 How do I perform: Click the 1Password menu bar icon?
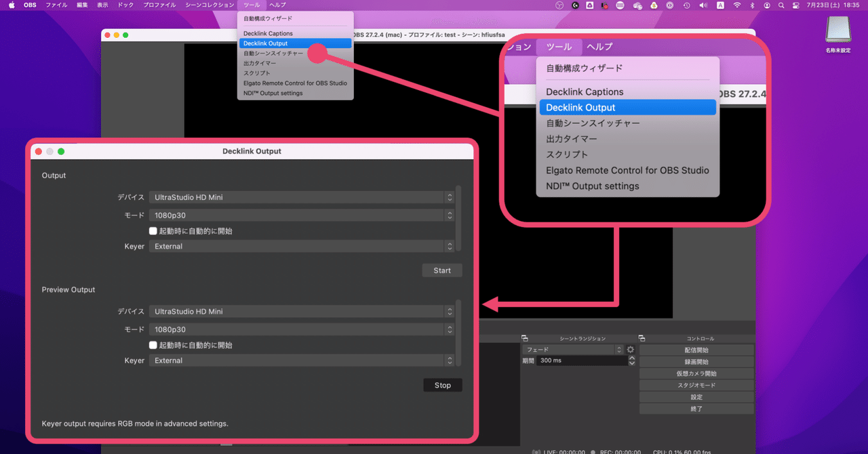pos(669,5)
